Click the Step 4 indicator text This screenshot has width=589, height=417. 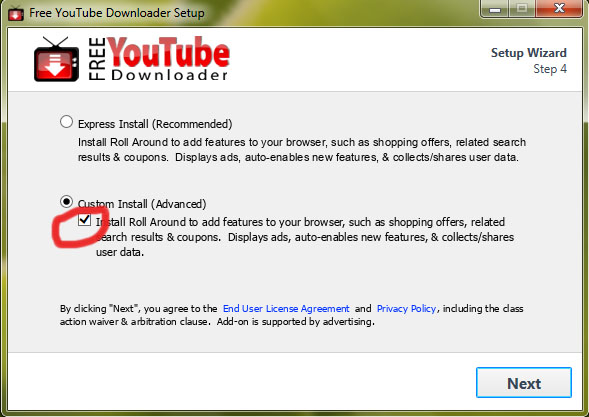click(550, 69)
